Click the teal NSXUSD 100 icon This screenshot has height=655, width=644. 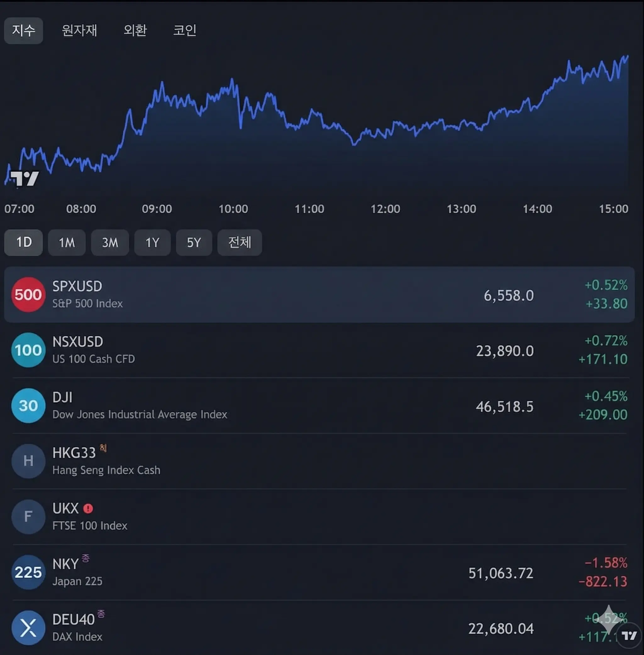28,350
